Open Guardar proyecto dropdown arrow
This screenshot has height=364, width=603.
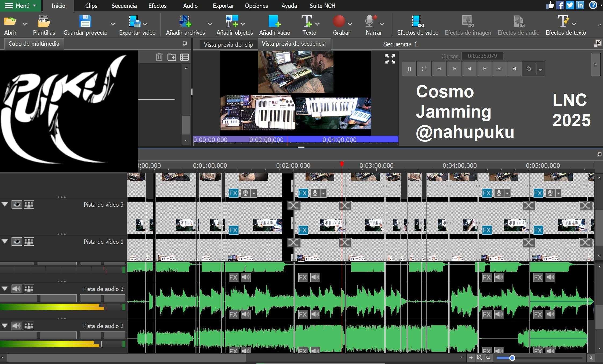coord(112,24)
